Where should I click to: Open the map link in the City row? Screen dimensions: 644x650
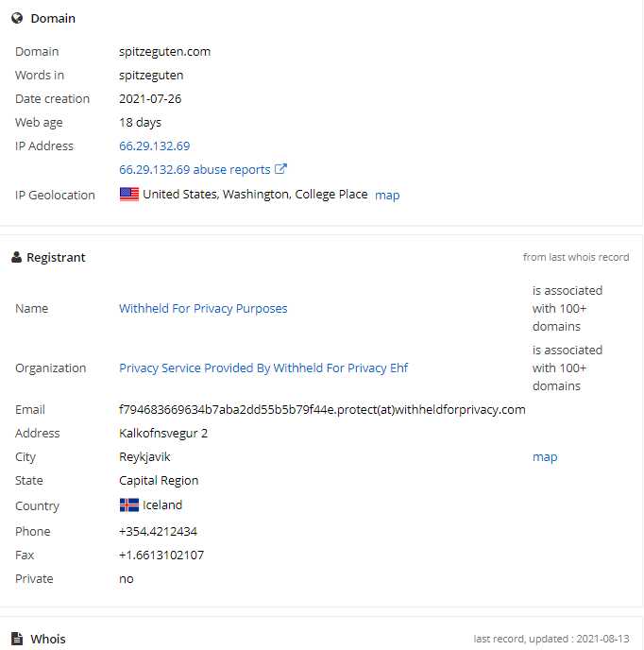point(545,457)
